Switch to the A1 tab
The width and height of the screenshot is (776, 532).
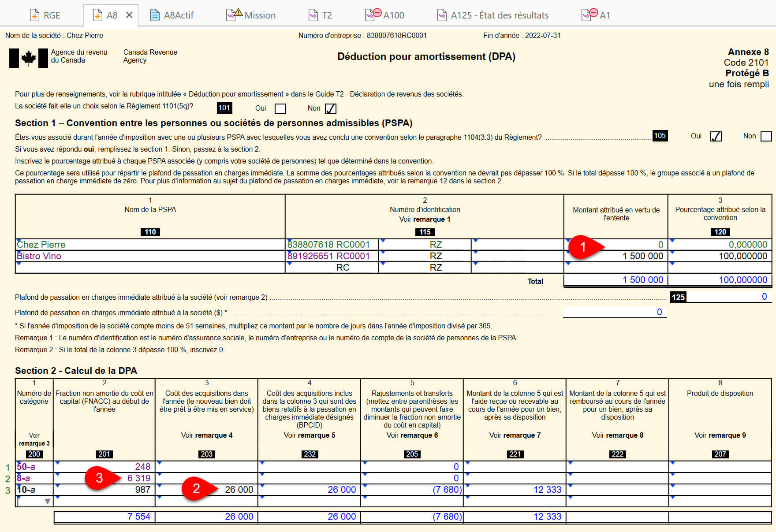[x=596, y=15]
